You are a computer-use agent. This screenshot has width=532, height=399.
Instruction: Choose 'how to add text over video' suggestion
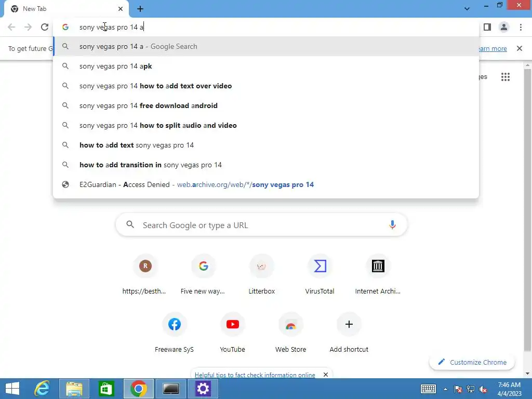pos(266,86)
